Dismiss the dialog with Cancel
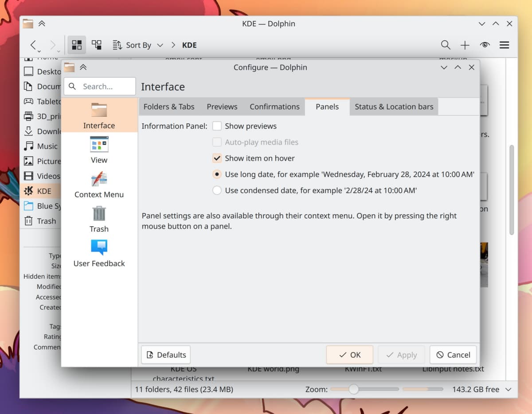 tap(453, 355)
